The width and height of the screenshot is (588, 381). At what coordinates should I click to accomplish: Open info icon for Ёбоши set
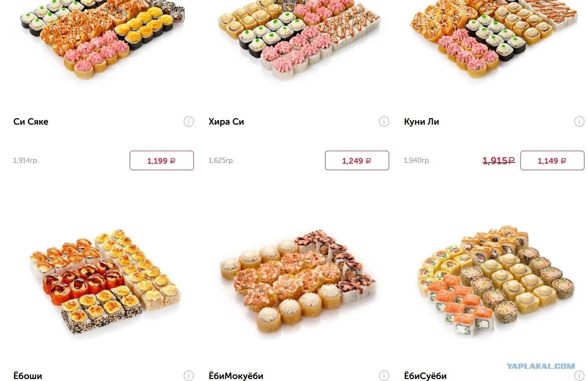(x=189, y=376)
